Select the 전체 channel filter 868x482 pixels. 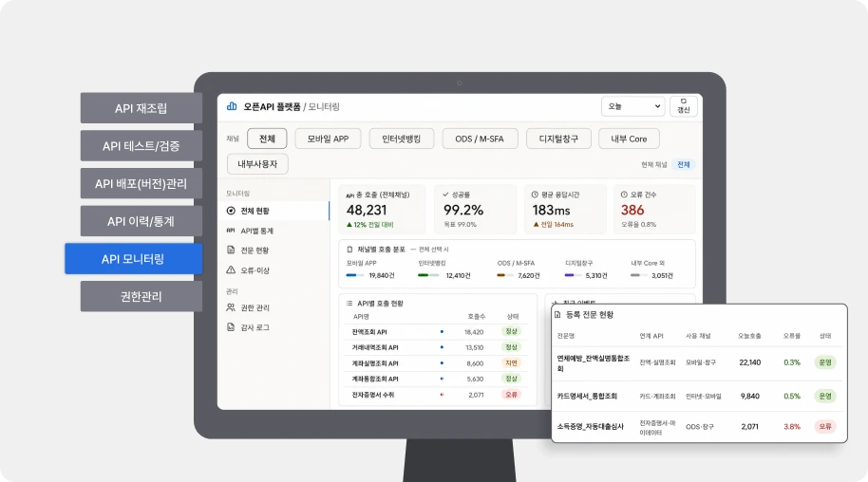tap(267, 139)
